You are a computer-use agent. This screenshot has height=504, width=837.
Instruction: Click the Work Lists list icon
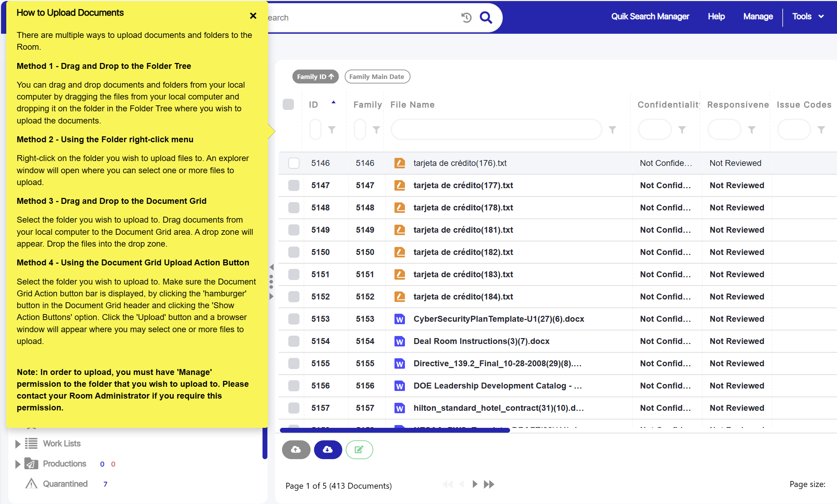point(31,443)
